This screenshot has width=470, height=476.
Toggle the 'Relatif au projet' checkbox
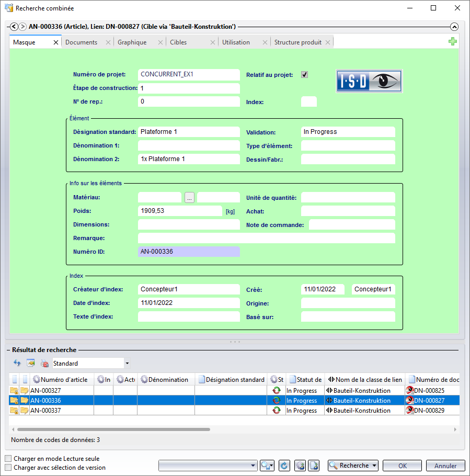tap(305, 75)
